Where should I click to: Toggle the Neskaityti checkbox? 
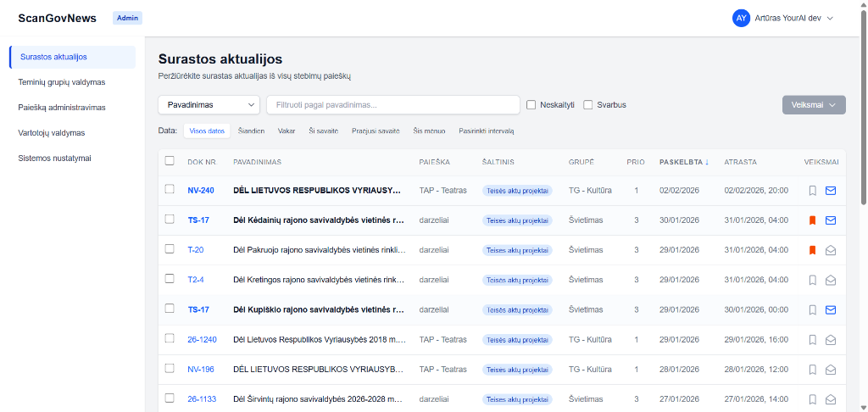pos(531,104)
